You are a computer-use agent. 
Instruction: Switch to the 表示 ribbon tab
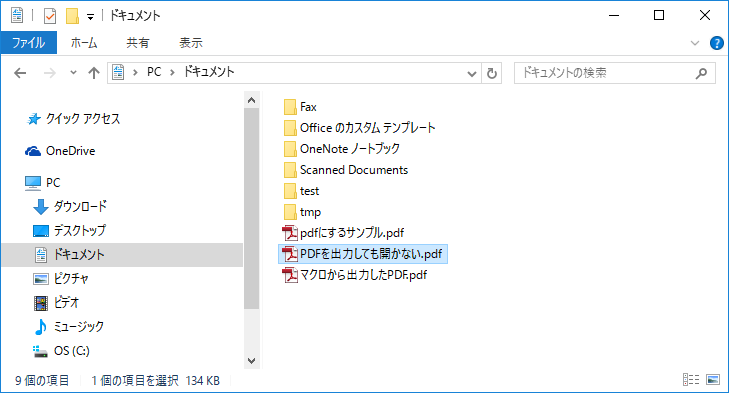click(x=191, y=43)
